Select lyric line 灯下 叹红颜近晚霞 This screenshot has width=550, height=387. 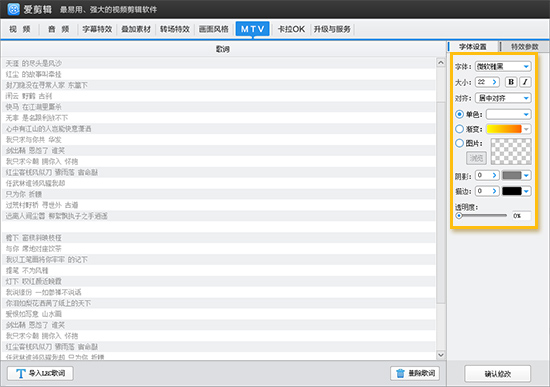[218, 281]
